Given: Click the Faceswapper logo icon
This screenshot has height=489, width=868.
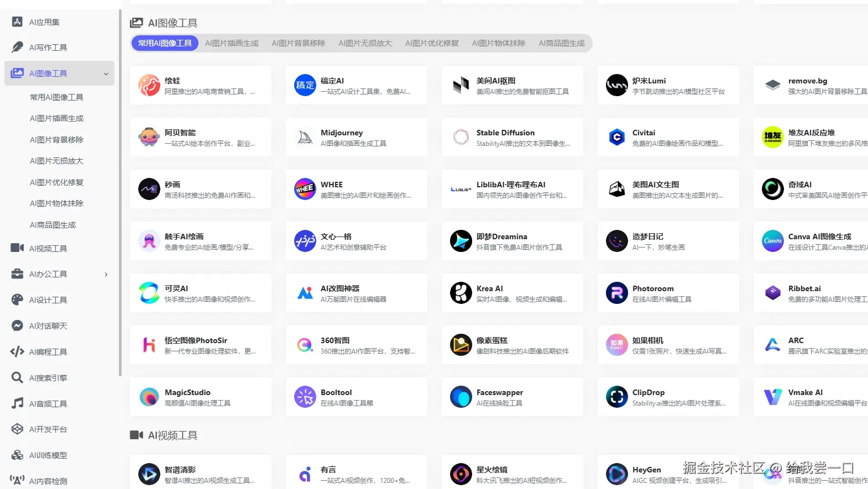Looking at the screenshot, I should click(x=461, y=397).
